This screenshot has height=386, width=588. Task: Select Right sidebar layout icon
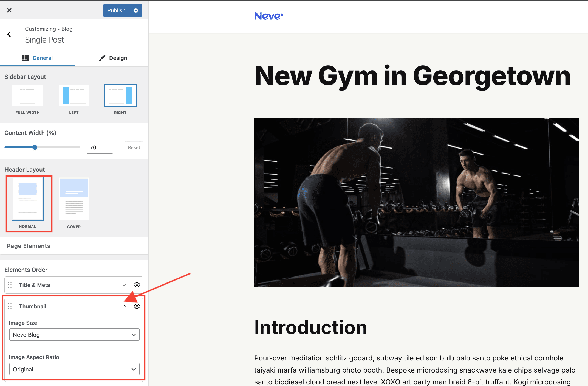[120, 95]
